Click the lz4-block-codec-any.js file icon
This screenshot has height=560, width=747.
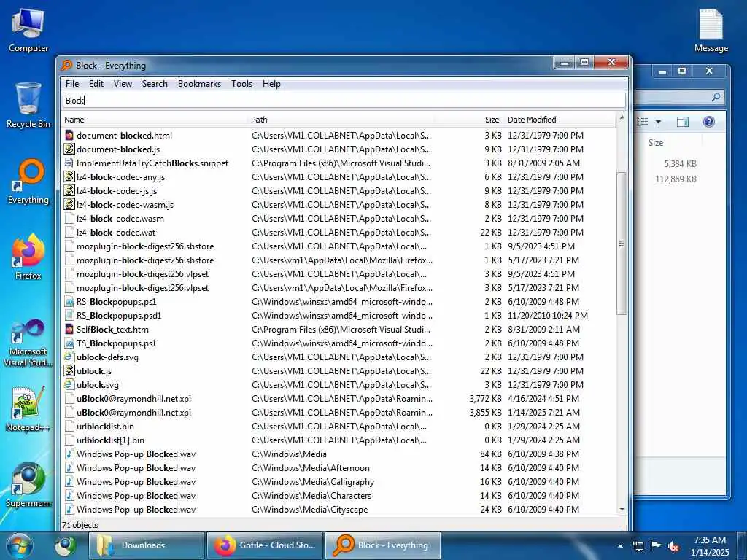pos(69,176)
